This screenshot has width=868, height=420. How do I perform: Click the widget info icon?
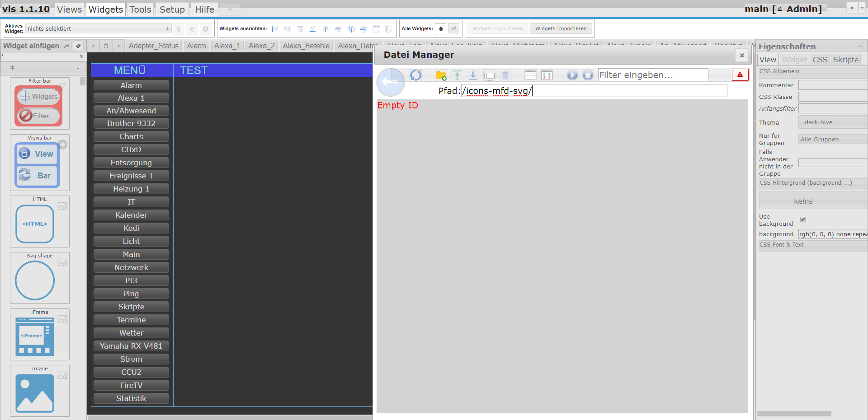point(206,29)
